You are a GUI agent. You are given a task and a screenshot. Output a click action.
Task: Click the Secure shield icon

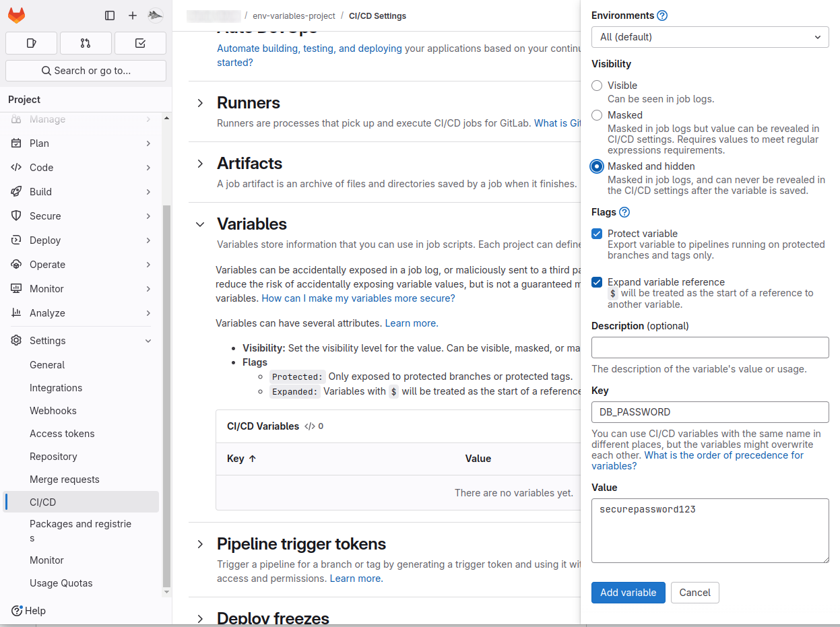(16, 216)
